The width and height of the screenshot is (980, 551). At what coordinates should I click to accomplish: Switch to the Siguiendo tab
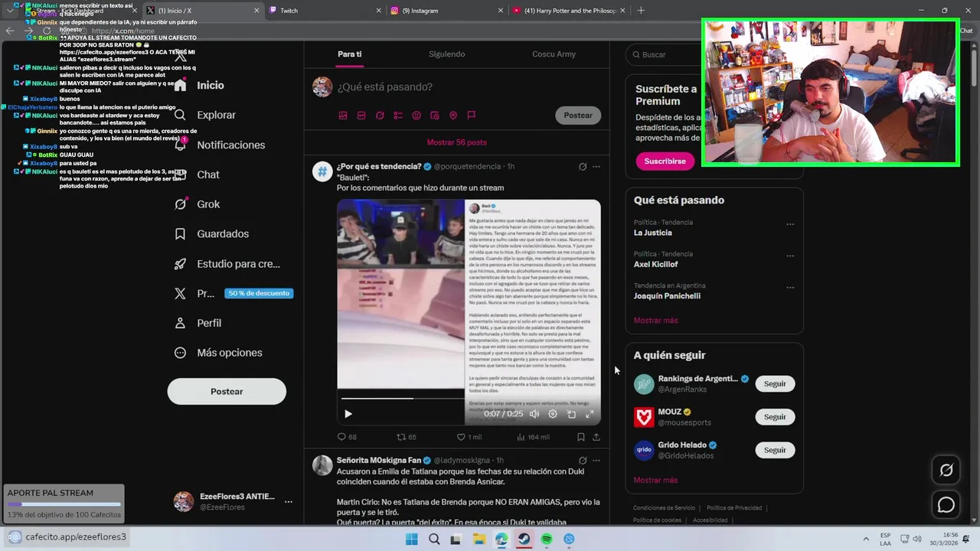click(446, 54)
